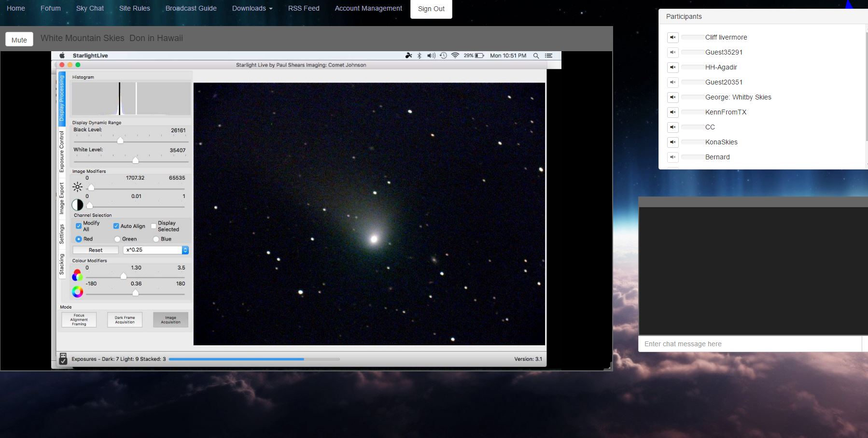
Task: Click the Wi-Fi menu bar icon
Action: pyautogui.click(x=455, y=56)
